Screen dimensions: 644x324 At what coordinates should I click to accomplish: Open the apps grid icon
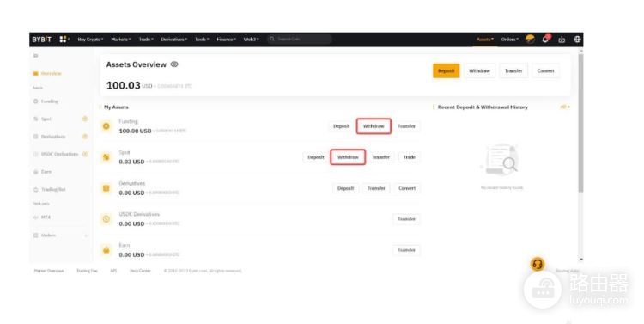click(x=63, y=40)
